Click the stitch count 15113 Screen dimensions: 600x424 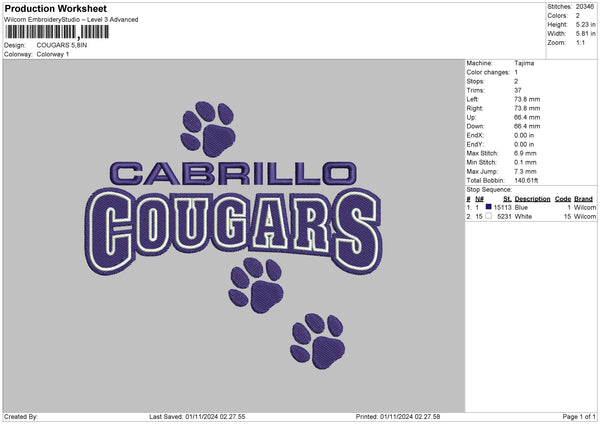pyautogui.click(x=502, y=207)
